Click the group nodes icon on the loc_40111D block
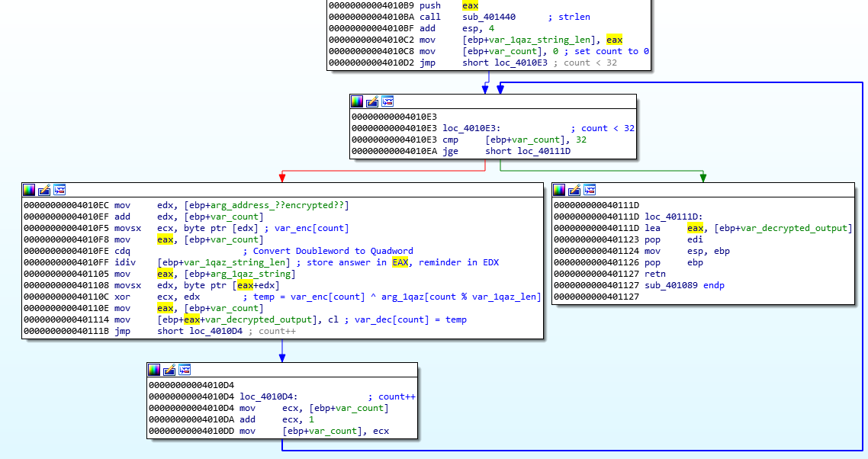 pyautogui.click(x=590, y=190)
